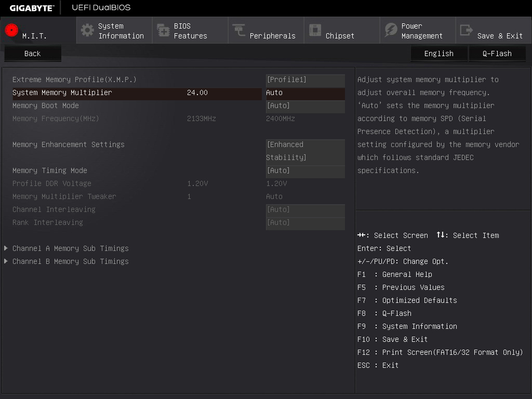This screenshot has width=532, height=399.
Task: Click F5 Previous Values hint
Action: coord(401,287)
